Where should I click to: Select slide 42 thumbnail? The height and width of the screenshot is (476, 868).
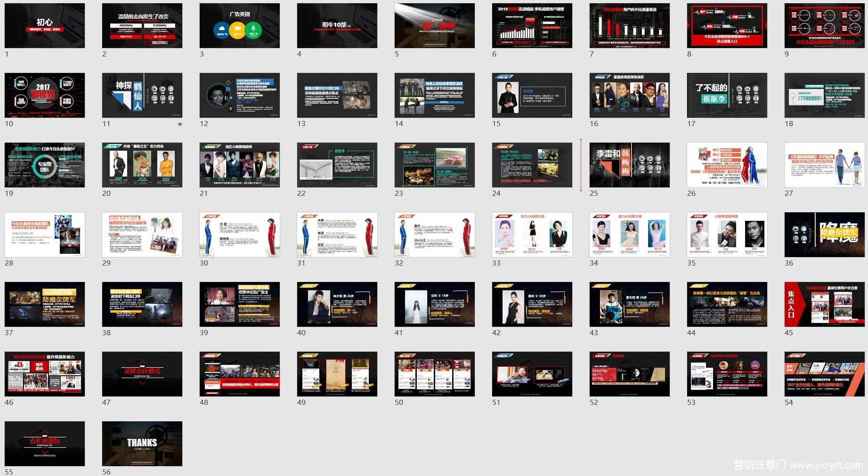[x=532, y=304]
